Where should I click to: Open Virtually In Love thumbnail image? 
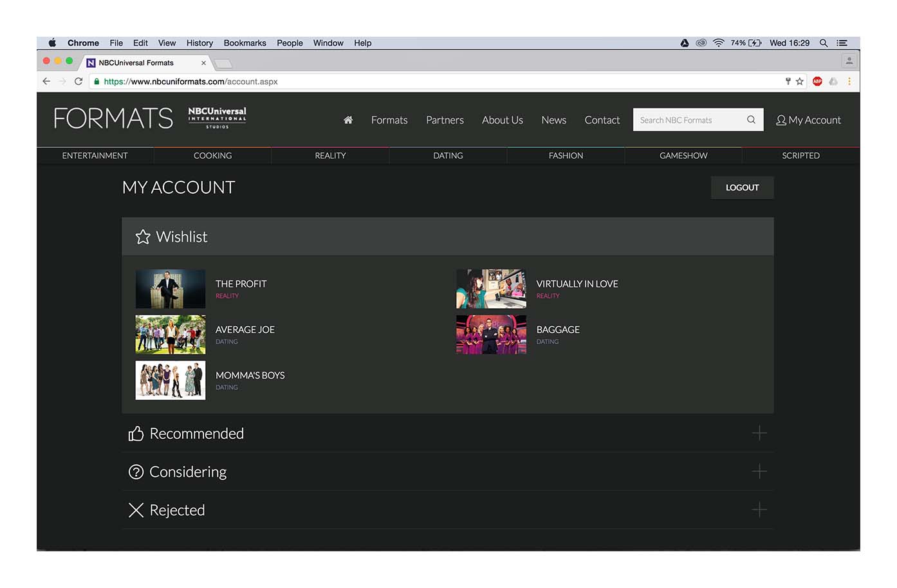coord(491,289)
